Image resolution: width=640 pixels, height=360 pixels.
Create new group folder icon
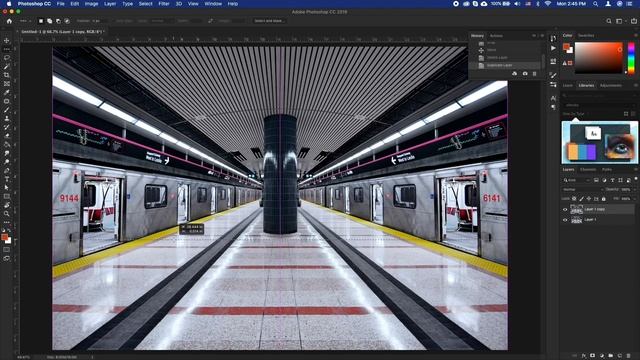(x=611, y=356)
